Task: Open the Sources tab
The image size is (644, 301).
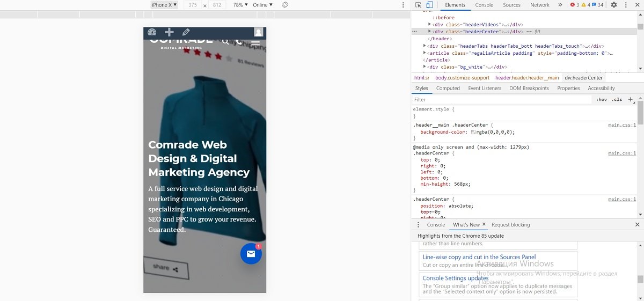Action: click(x=511, y=5)
